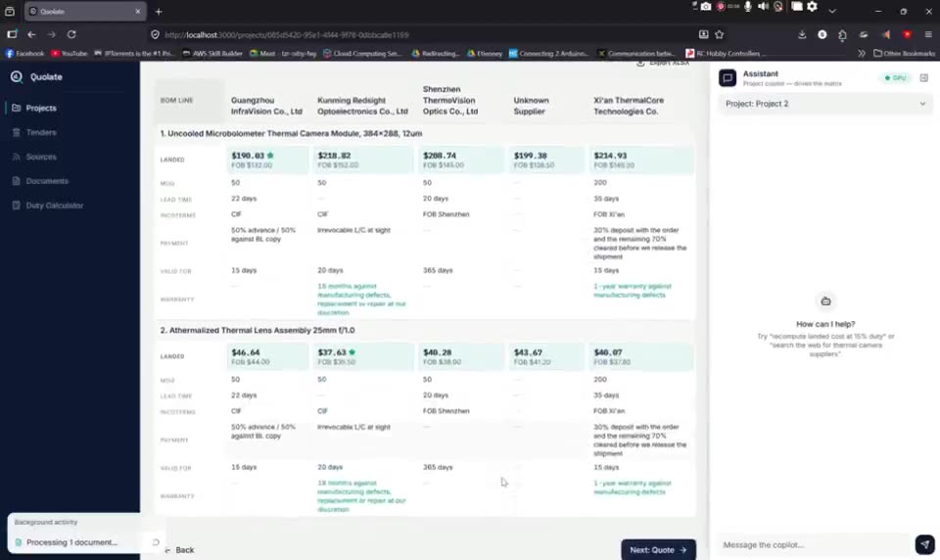
Task: Click the Sources sidebar icon
Action: point(17,157)
